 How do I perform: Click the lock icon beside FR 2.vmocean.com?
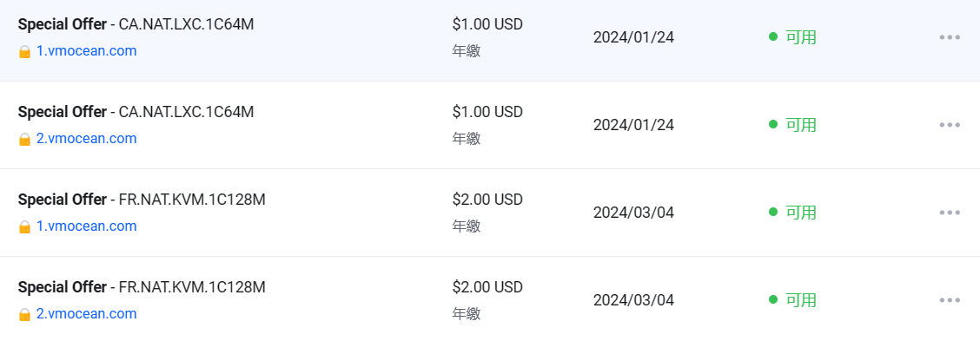(24, 314)
